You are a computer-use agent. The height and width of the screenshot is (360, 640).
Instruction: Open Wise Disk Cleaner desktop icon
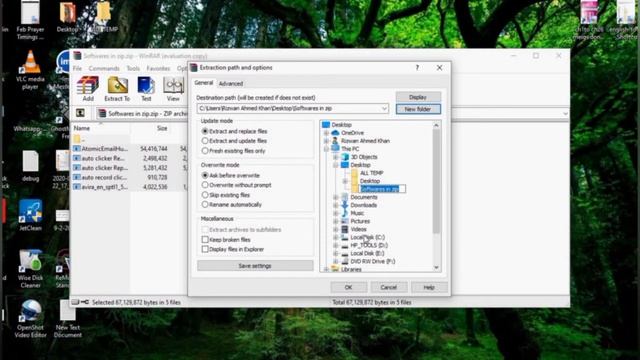click(x=30, y=269)
